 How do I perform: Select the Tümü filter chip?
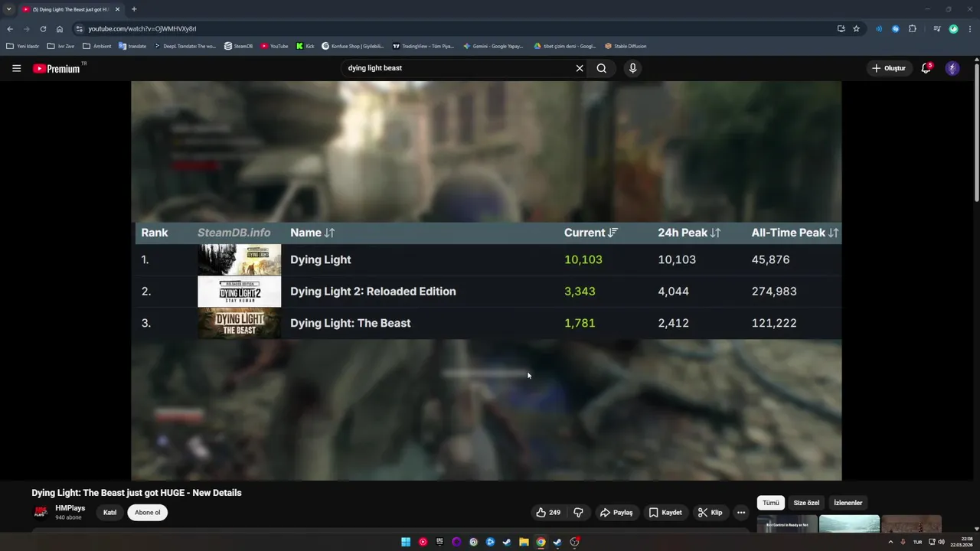(x=771, y=503)
